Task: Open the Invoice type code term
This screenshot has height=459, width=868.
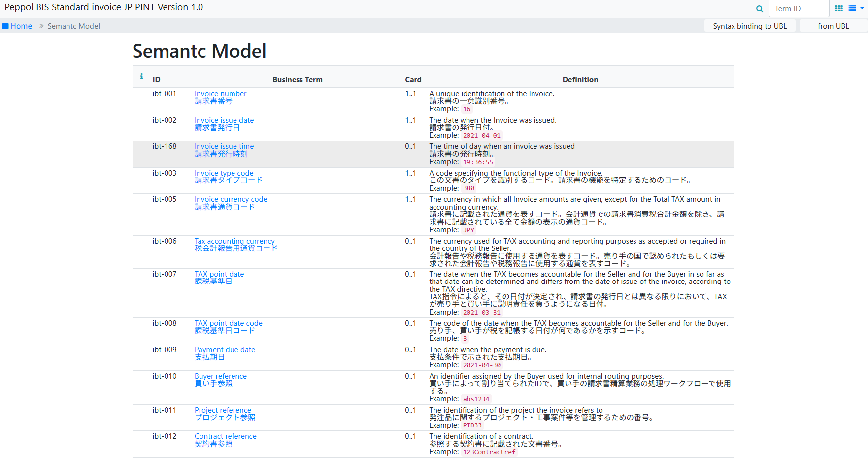Action: click(x=224, y=173)
